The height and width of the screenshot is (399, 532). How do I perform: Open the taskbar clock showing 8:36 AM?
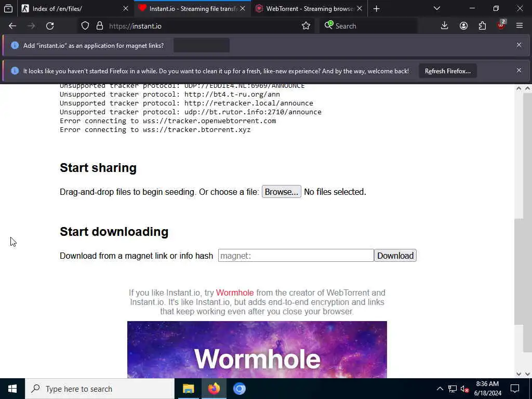tap(487, 389)
